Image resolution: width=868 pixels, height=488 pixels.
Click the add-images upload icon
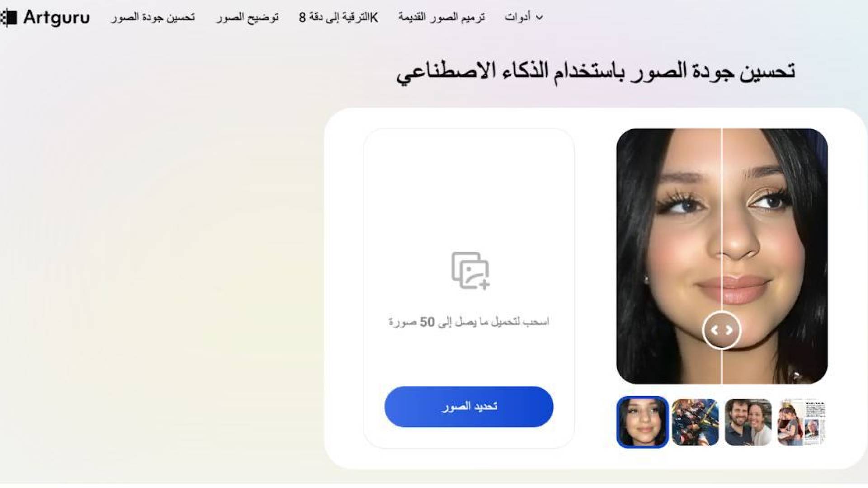coord(470,271)
